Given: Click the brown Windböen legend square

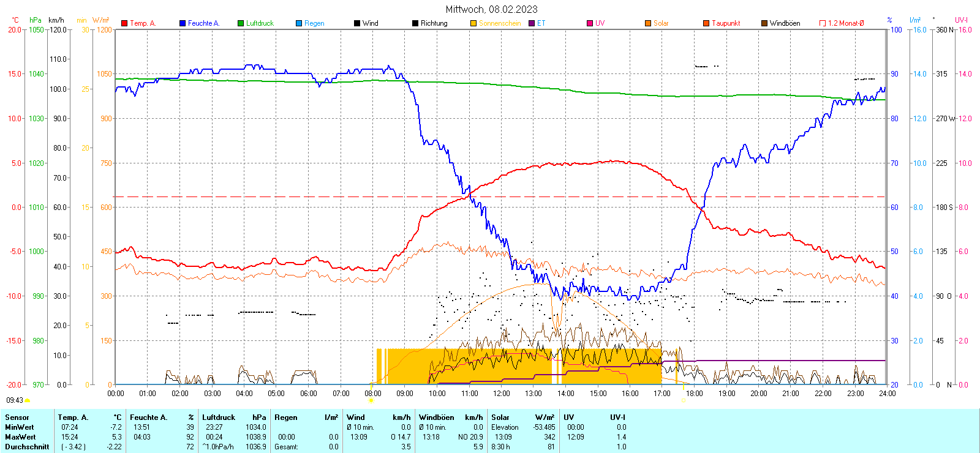Looking at the screenshot, I should point(764,23).
